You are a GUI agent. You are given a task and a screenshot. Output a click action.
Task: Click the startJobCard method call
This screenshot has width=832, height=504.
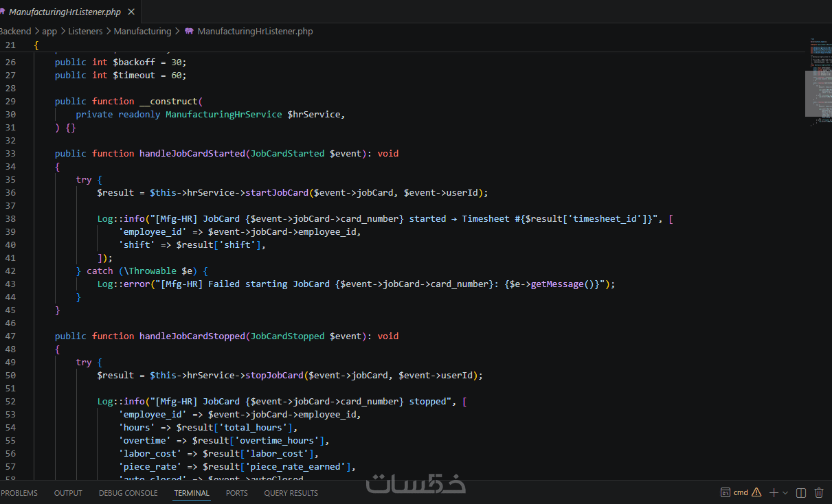pyautogui.click(x=277, y=192)
